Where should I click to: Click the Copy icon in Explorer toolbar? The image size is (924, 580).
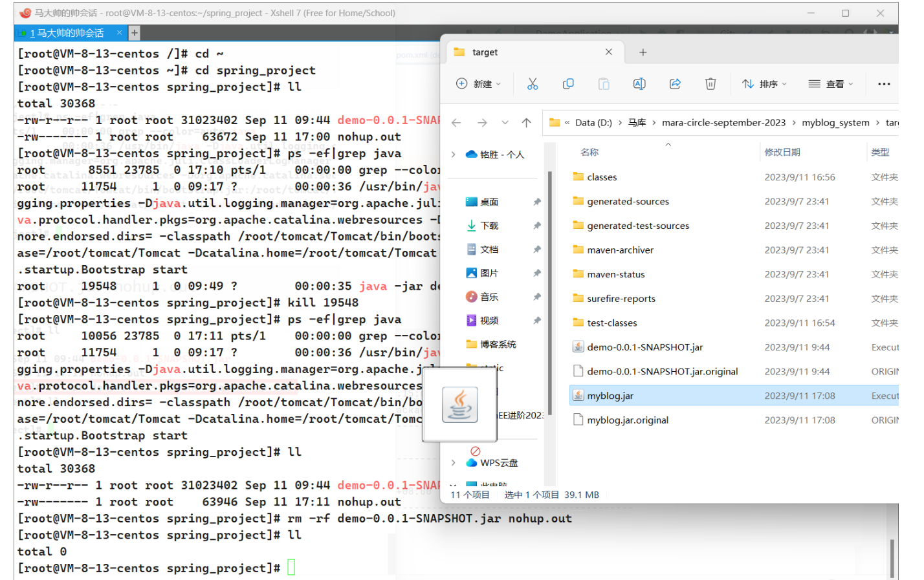pyautogui.click(x=568, y=84)
